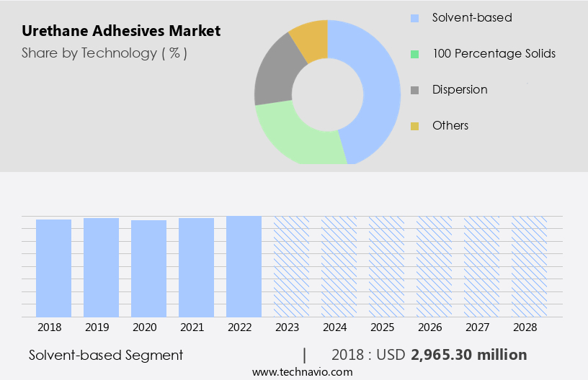Click the yellow Others donut slice
This screenshot has height=380, width=588.
click(x=311, y=40)
